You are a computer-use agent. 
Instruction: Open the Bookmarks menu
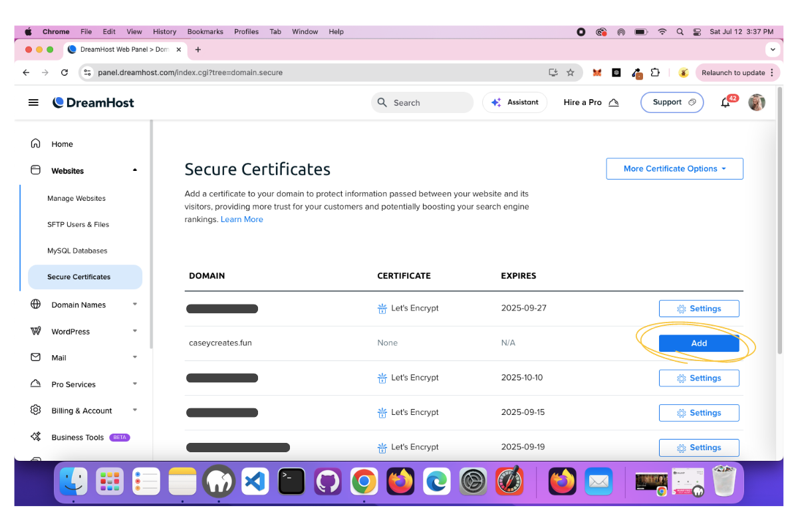click(205, 31)
